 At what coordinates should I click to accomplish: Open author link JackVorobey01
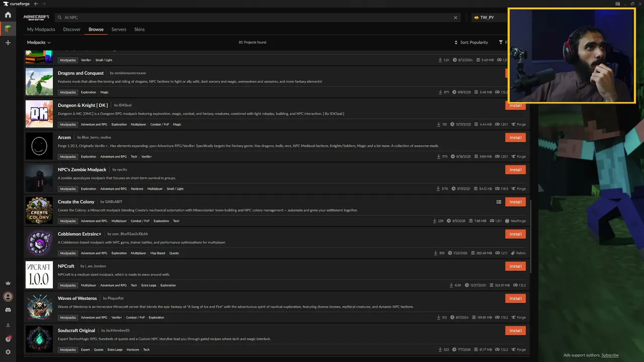[118, 331]
